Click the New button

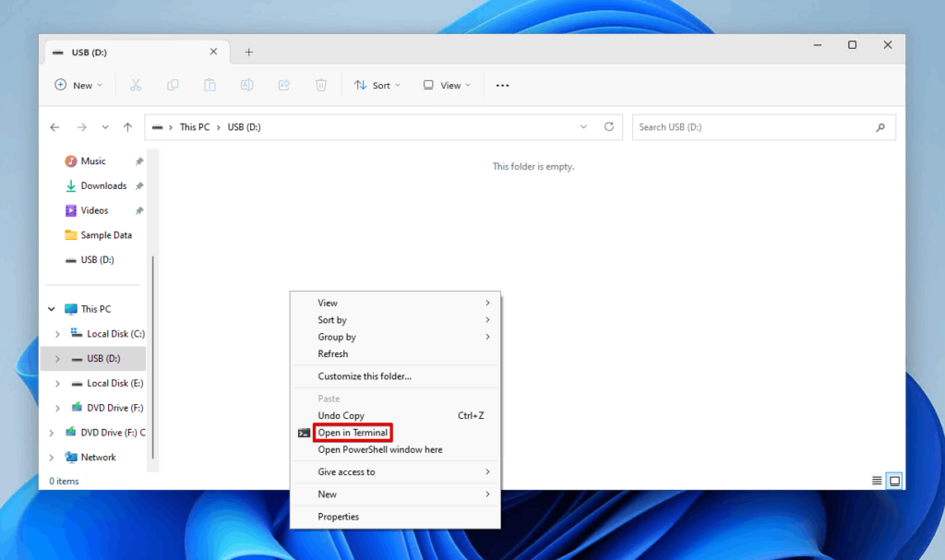tap(78, 85)
